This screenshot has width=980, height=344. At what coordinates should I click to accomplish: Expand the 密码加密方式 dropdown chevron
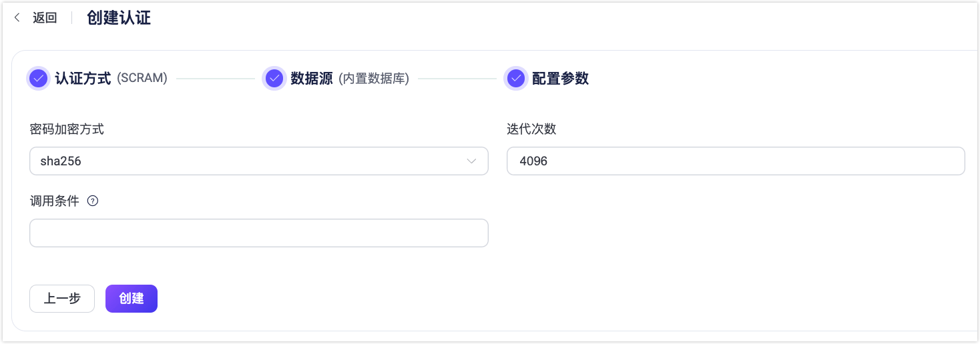coord(471,161)
